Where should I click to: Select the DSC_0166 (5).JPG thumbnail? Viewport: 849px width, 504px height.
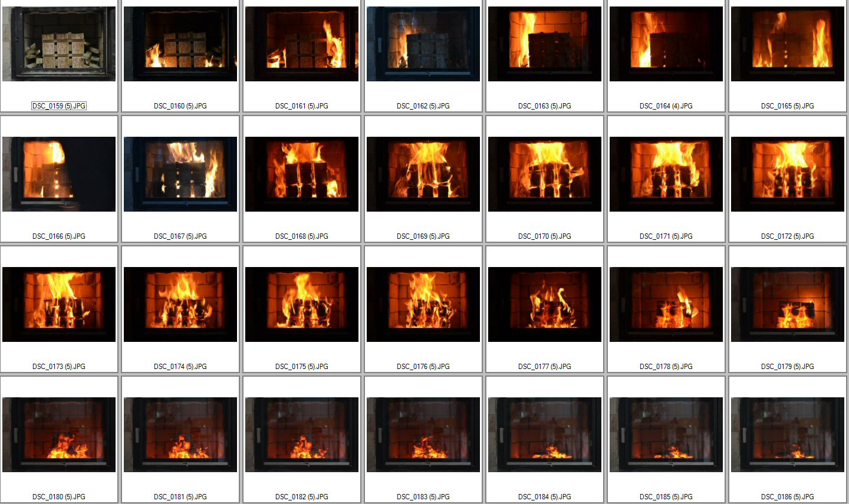(59, 174)
